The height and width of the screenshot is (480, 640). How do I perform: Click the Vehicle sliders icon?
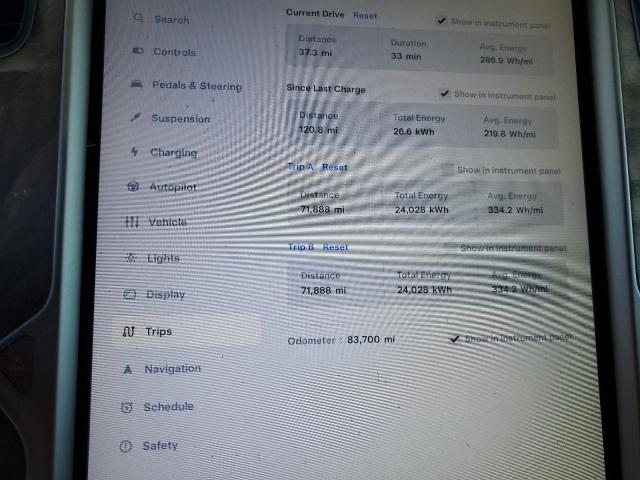coord(131,222)
